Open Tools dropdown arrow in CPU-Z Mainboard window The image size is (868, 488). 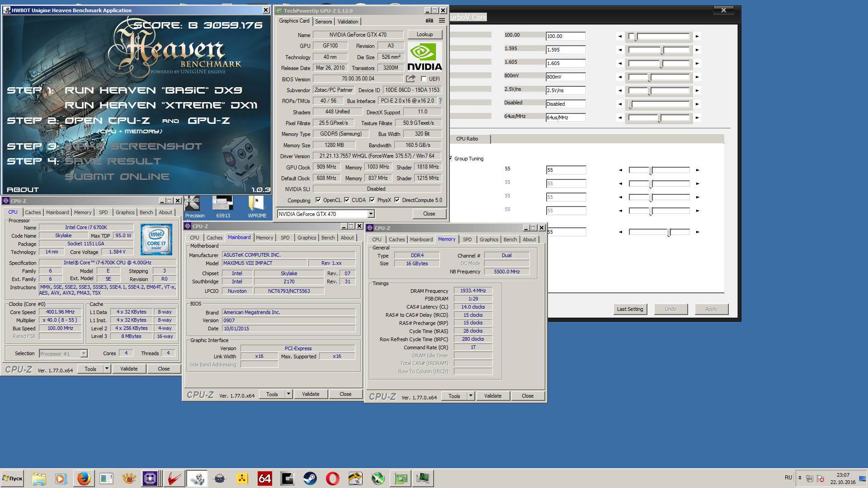[x=288, y=394]
